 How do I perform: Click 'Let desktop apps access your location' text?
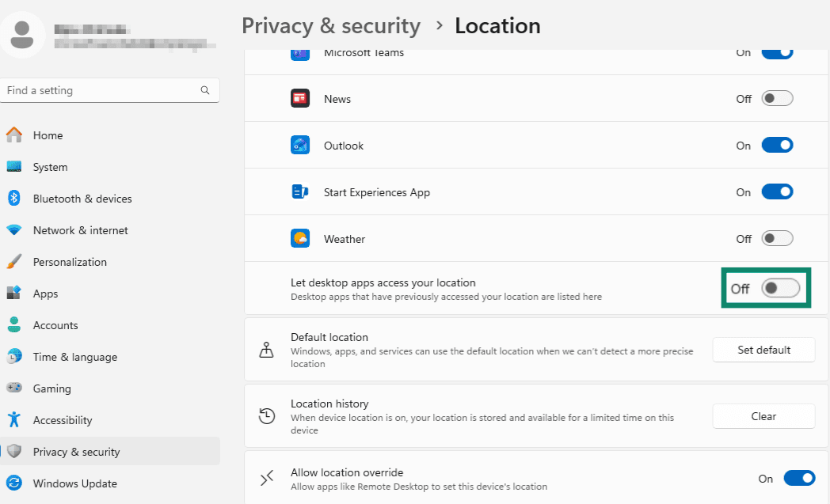click(x=383, y=282)
